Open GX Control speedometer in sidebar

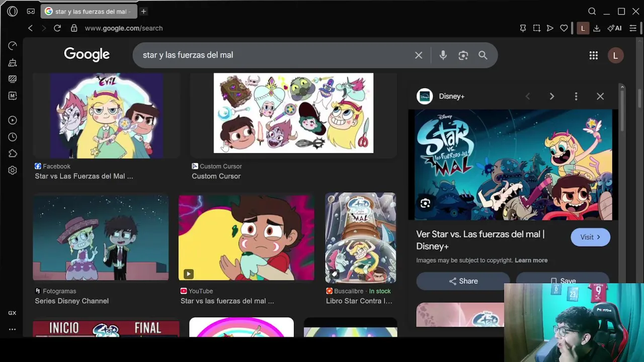click(x=13, y=46)
